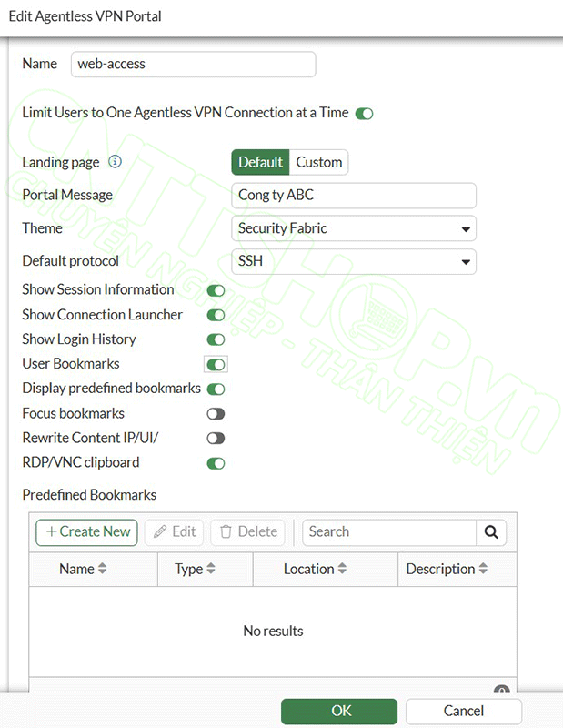Viewport: 563px width, 728px height.
Task: Sort by Type column arrows
Action: [211, 570]
